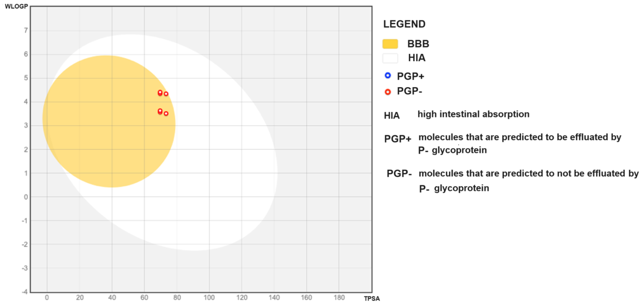Click the HIA legend text next to white swatch
The height and width of the screenshot is (306, 644).
[x=417, y=58]
